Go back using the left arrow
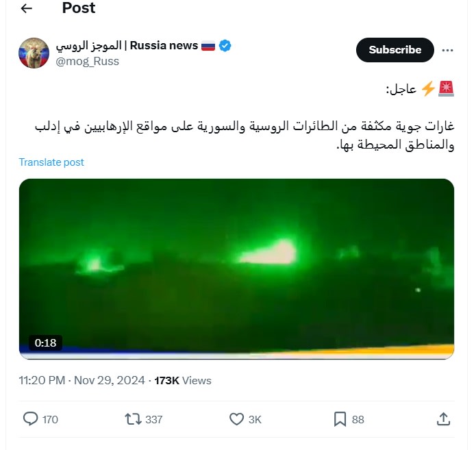Screen dimensions: 476x450 27,8
